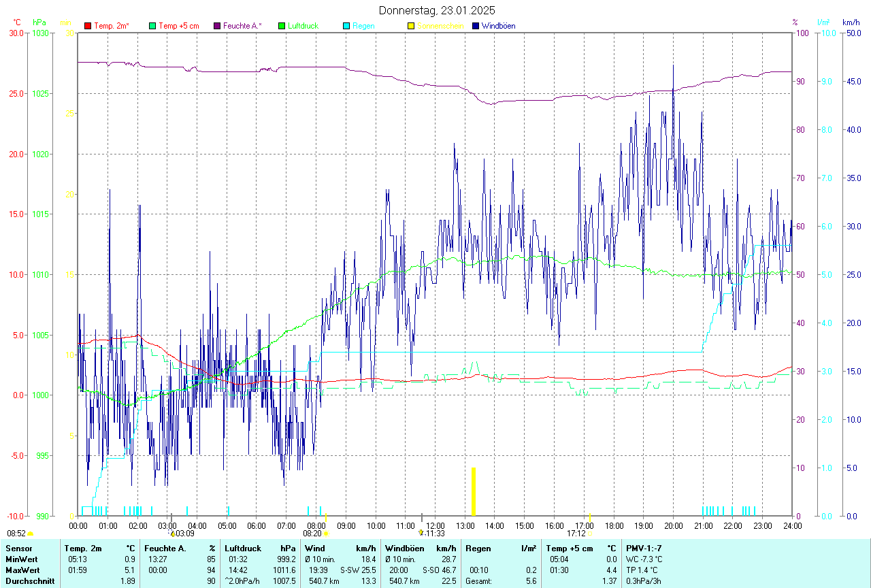Click the 00:00 time axis label

pos(78,525)
